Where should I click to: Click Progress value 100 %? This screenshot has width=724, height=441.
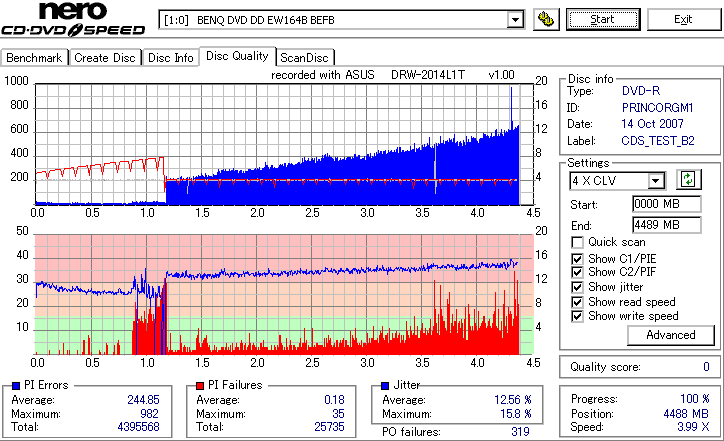[695, 399]
